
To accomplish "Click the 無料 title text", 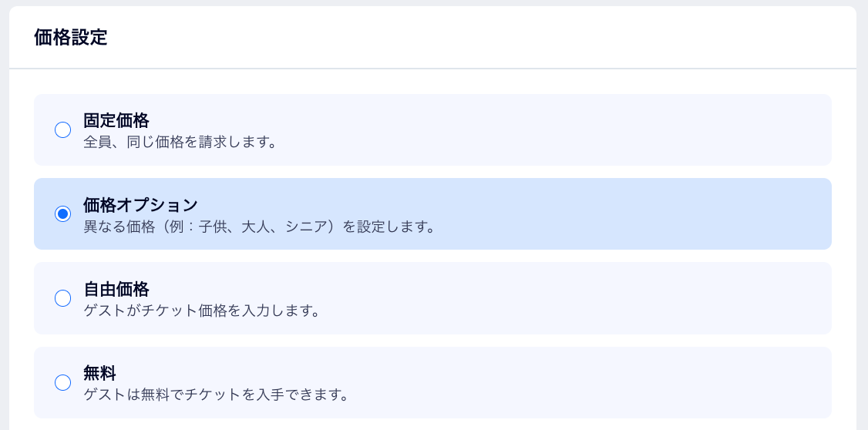I will 99,375.
